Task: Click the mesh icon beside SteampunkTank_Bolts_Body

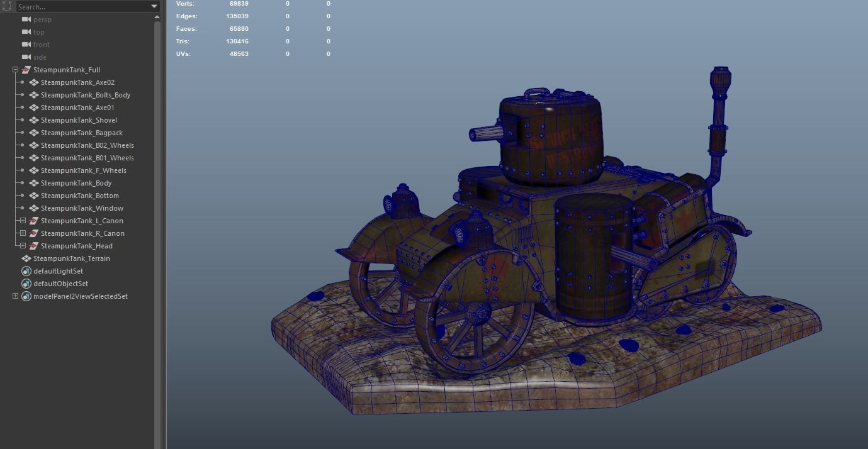Action: [34, 95]
